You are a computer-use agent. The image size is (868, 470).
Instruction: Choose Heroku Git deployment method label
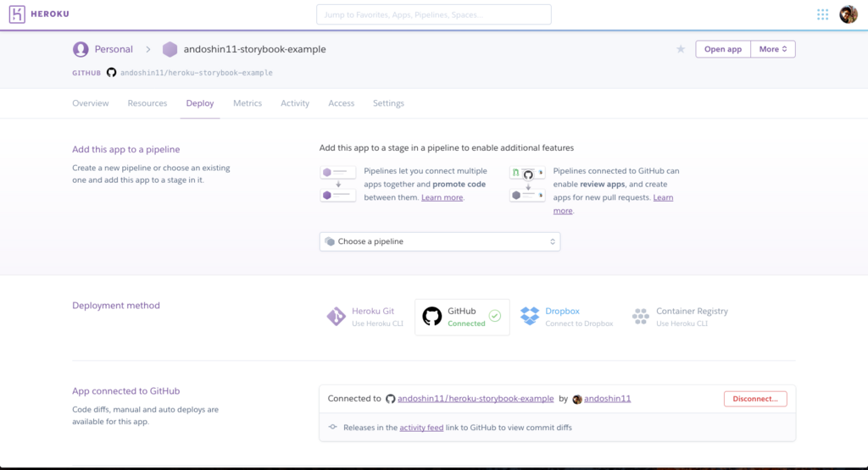[373, 312]
